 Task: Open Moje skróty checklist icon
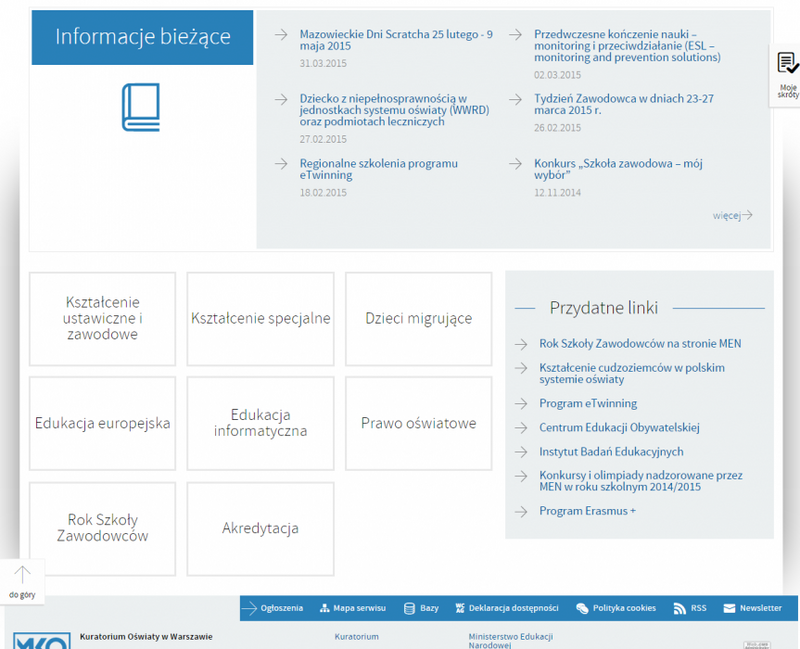pyautogui.click(x=787, y=65)
